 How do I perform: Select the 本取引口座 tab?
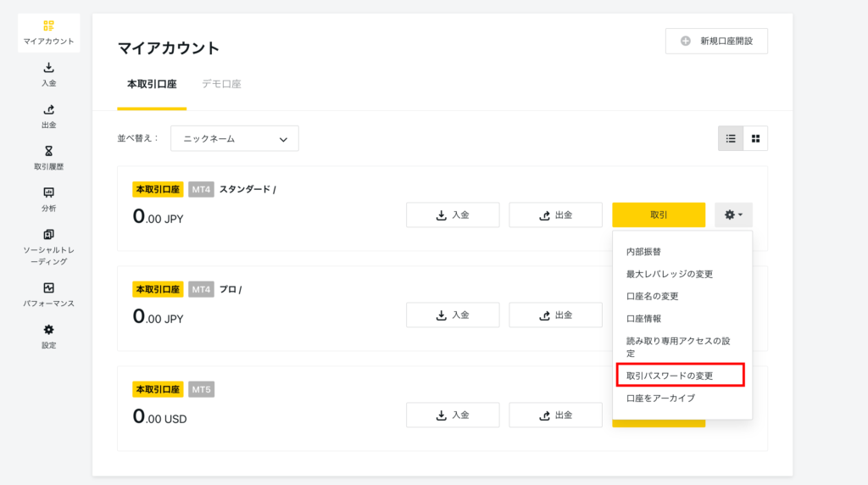pyautogui.click(x=152, y=84)
